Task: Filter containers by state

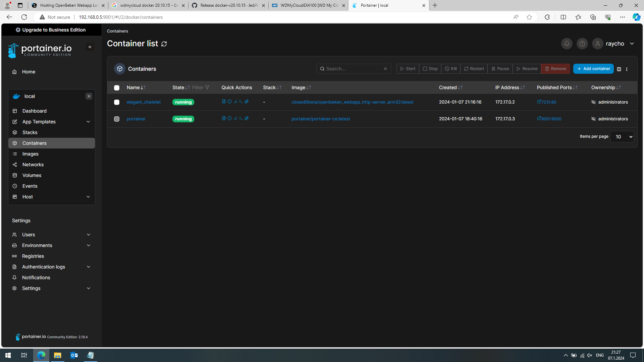Action: tap(201, 87)
